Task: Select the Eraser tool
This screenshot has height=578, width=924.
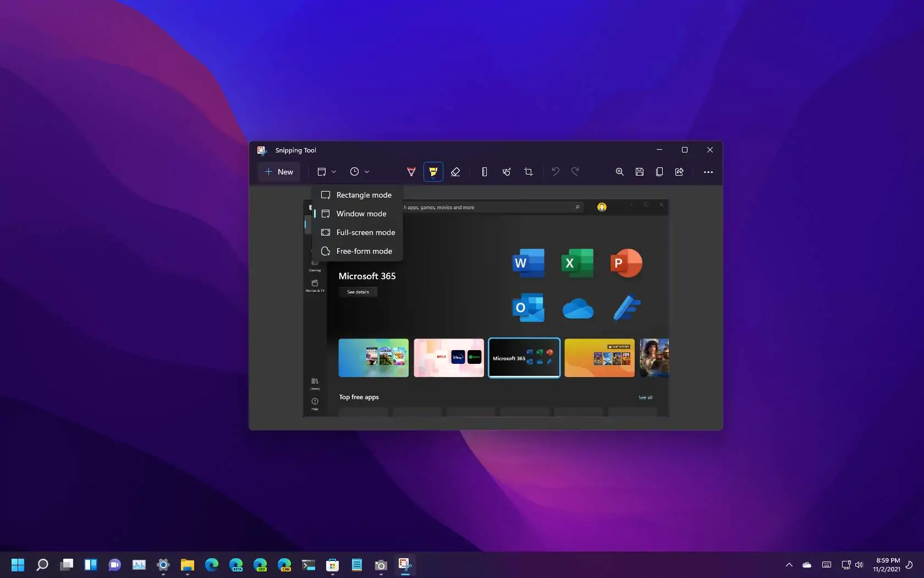Action: pos(455,172)
